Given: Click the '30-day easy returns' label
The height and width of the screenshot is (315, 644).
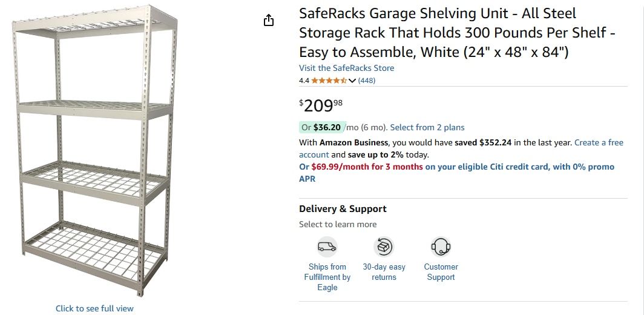Looking at the screenshot, I should click(384, 272).
